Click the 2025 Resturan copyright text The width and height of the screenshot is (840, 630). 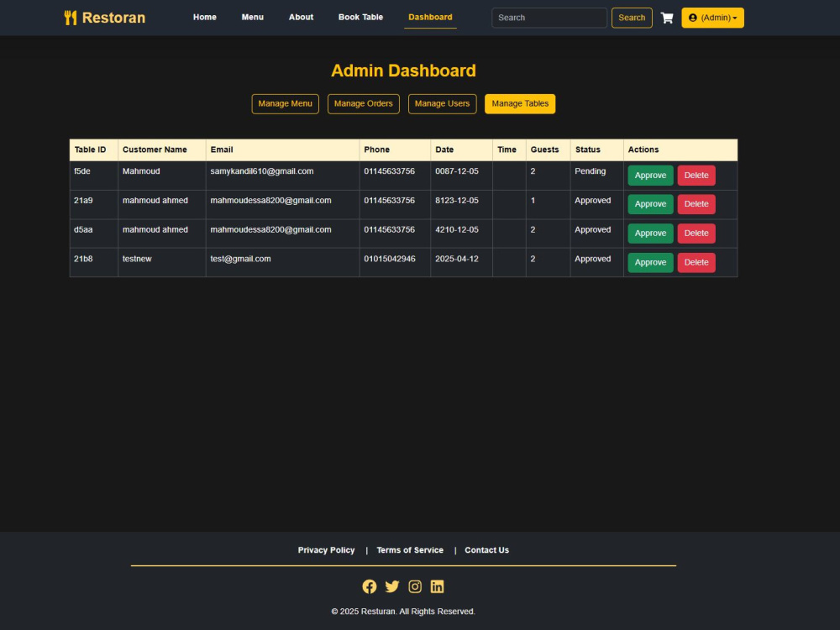[403, 612]
